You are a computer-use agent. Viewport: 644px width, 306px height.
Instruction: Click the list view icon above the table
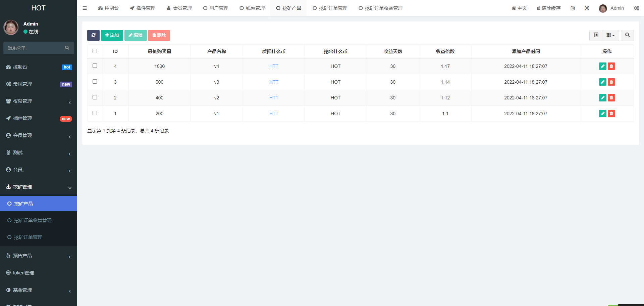coord(596,35)
